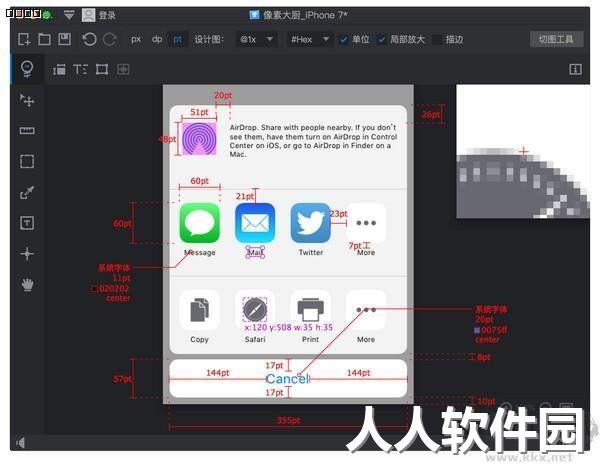Screen dimensions: 600x464
Task: Select the dp unit option
Action: click(x=157, y=39)
